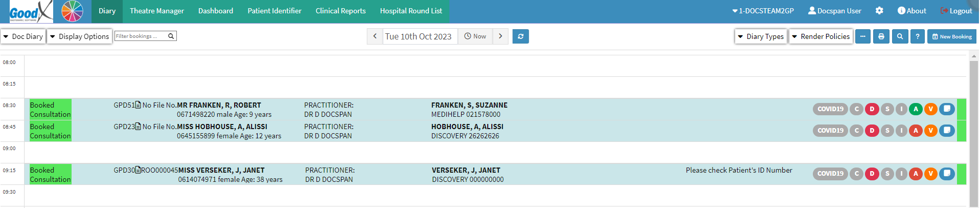980x208 pixels.
Task: Click the settings gear icon
Action: point(879,11)
